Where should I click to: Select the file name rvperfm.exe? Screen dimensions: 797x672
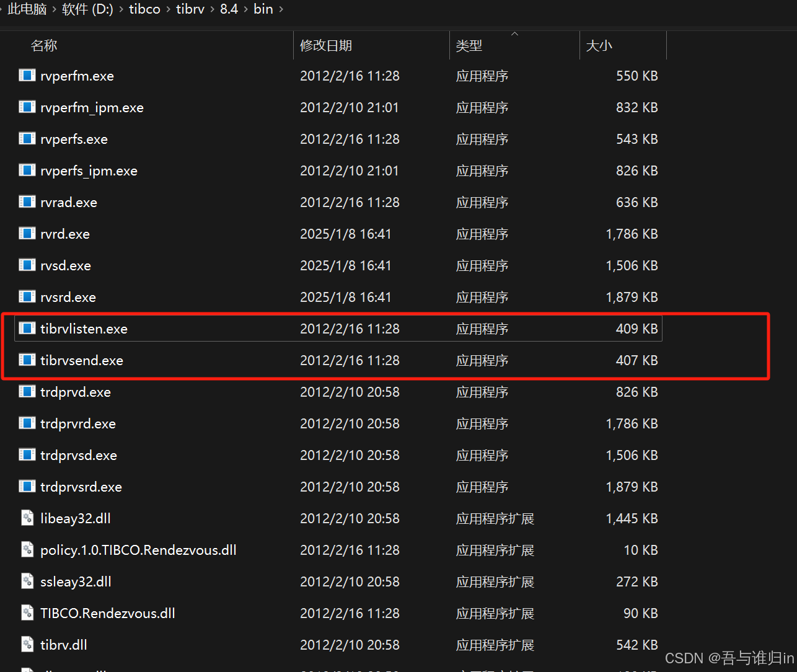click(x=77, y=76)
